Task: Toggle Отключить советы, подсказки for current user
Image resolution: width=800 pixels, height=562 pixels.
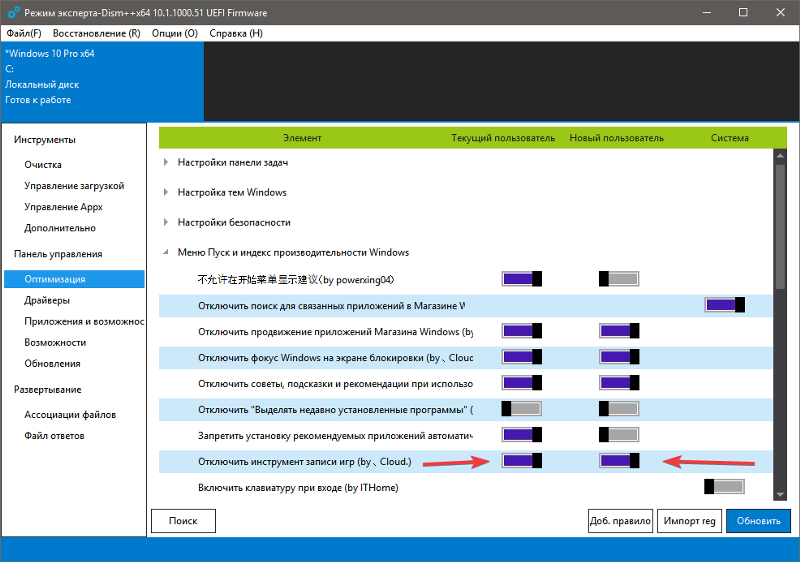Action: point(521,383)
